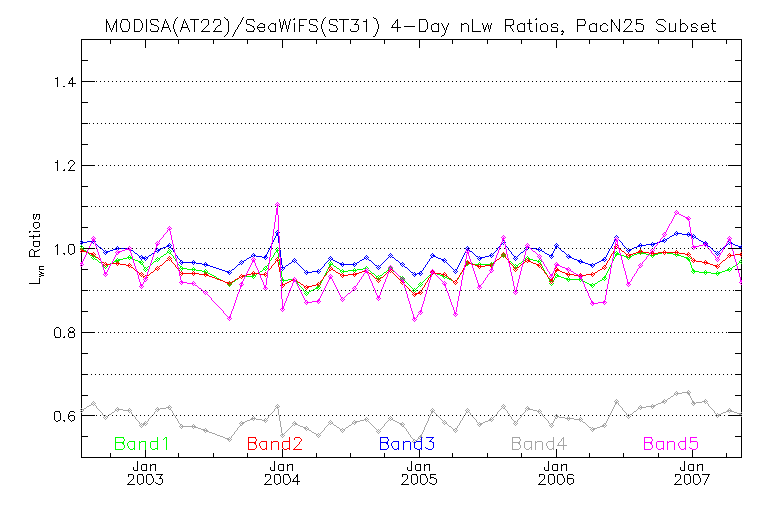This screenshot has width=768, height=512.
Task: Select the blue Band3 legend label
Action: point(407,444)
